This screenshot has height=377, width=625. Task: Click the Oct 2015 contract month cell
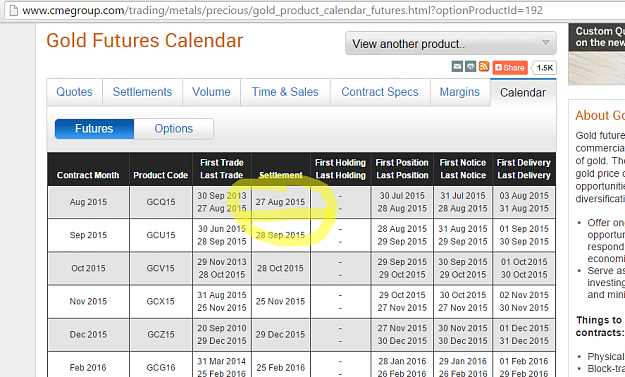click(88, 268)
